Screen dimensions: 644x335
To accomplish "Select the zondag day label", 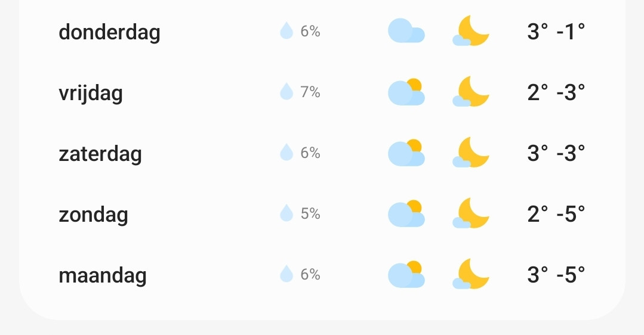I will click(93, 215).
